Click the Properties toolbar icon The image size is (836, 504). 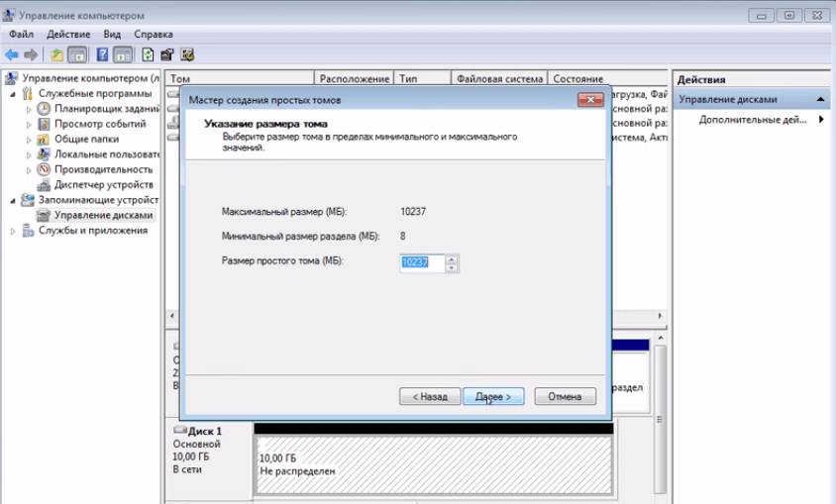tap(167, 54)
